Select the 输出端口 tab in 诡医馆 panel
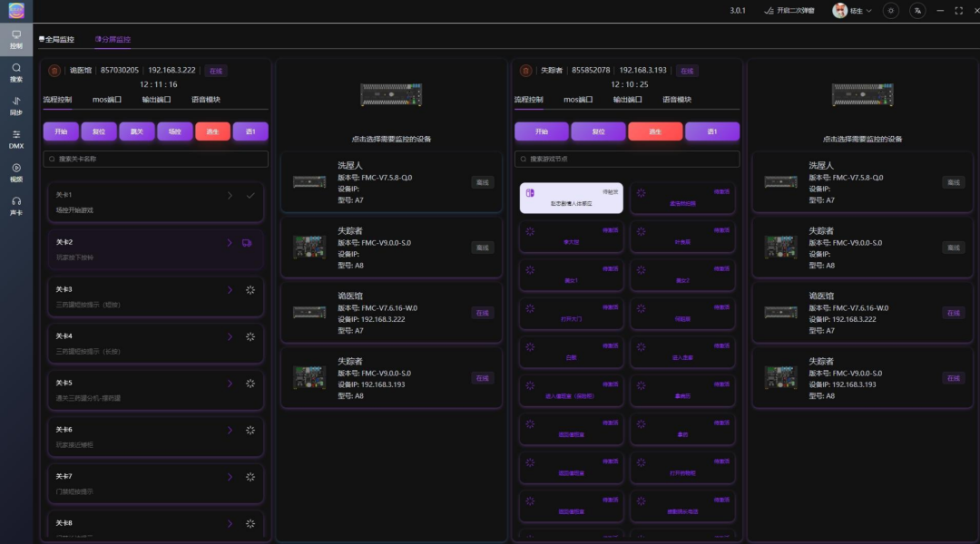This screenshot has height=544, width=980. (x=155, y=100)
